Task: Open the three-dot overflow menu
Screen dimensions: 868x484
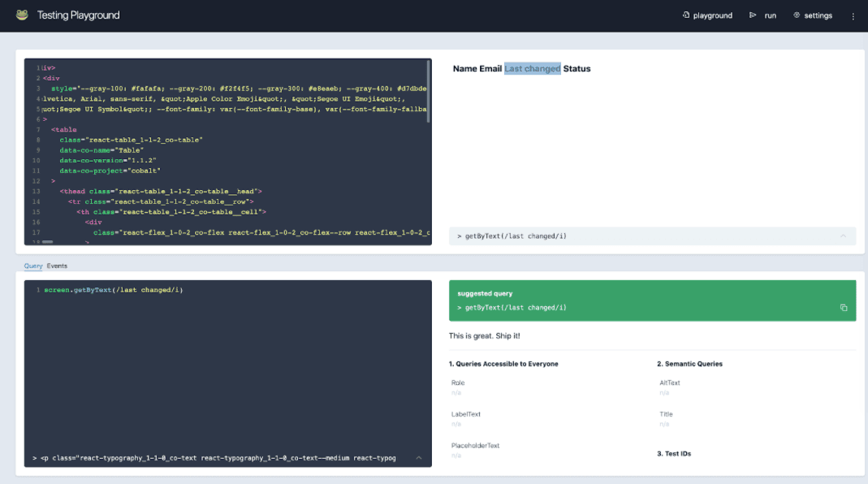Action: click(x=852, y=15)
